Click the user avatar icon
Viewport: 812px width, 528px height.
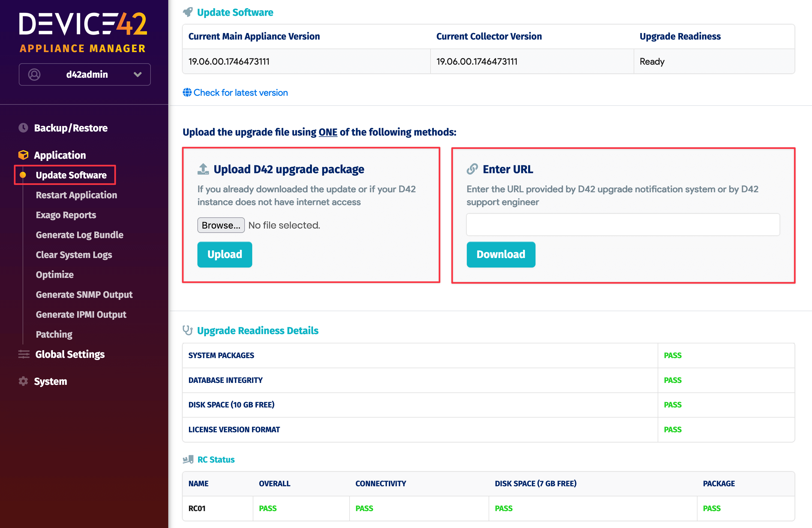(x=34, y=74)
